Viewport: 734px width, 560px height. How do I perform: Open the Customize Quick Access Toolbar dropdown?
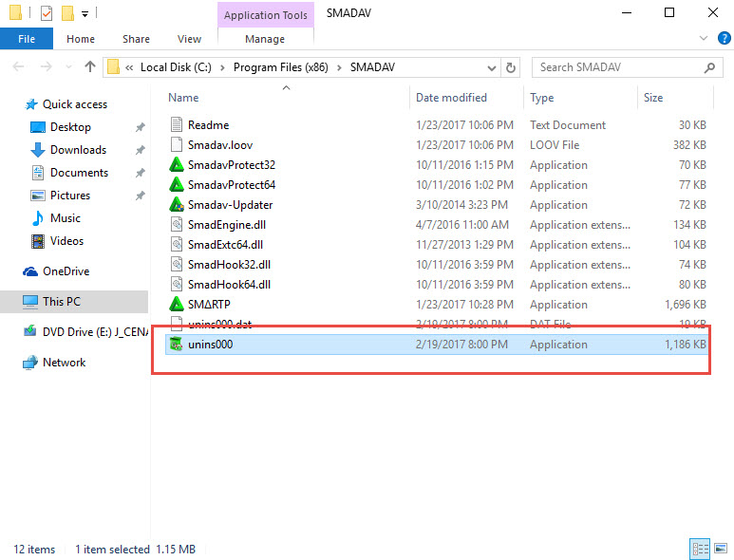coord(85,14)
